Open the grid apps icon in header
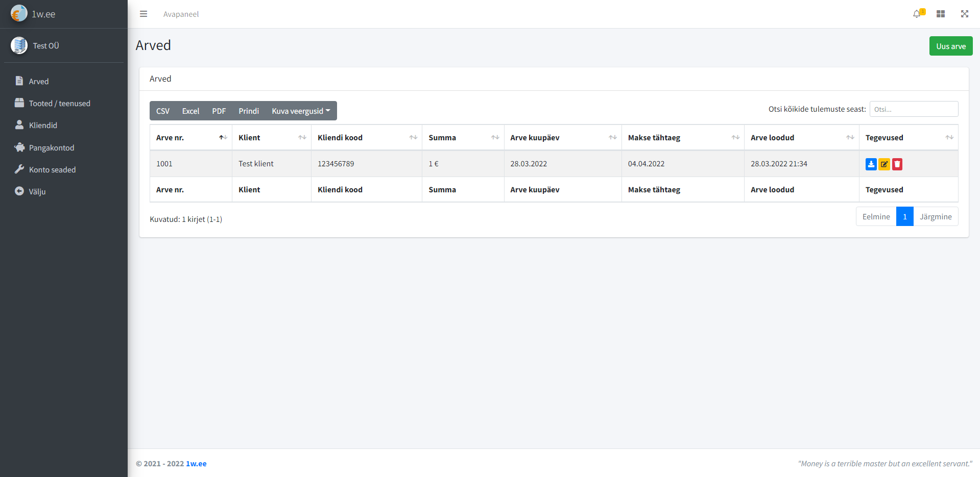The width and height of the screenshot is (980, 477). [x=941, y=14]
